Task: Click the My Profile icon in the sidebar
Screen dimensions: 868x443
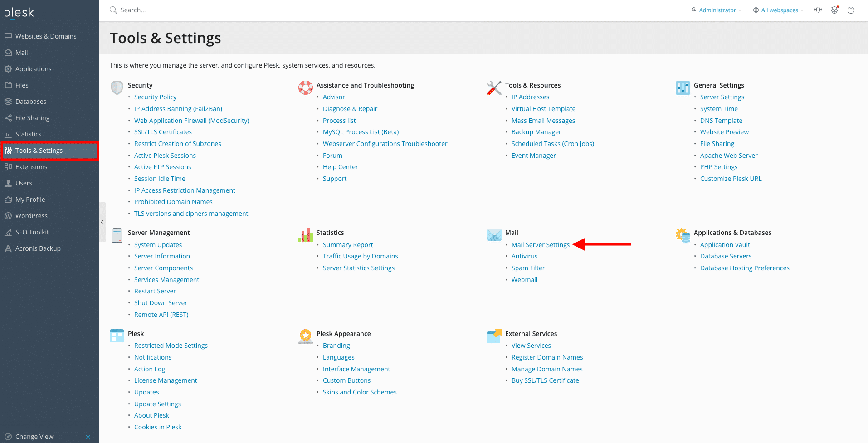Action: point(8,200)
